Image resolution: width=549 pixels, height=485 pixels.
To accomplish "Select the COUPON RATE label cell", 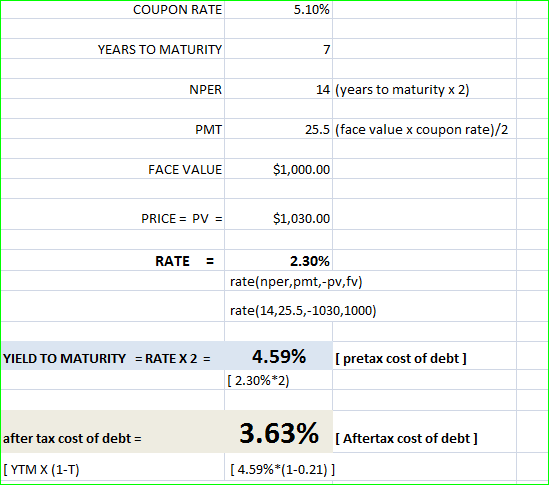I will [177, 10].
